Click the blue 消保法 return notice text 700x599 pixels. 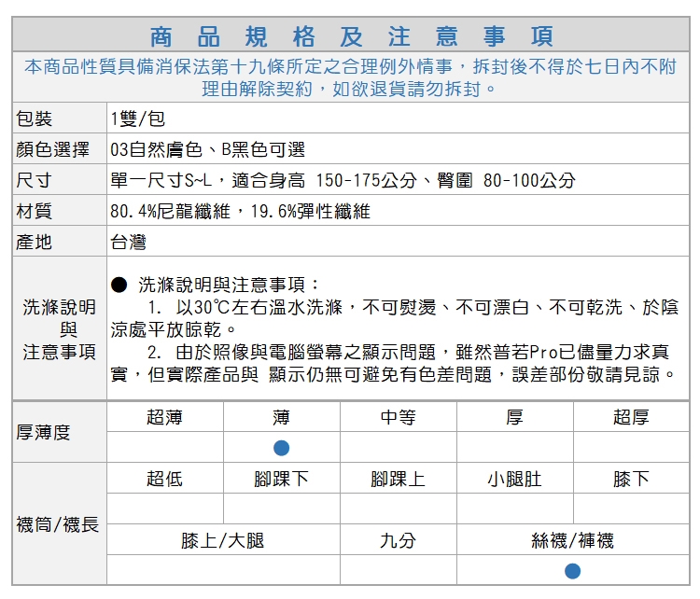point(350,77)
